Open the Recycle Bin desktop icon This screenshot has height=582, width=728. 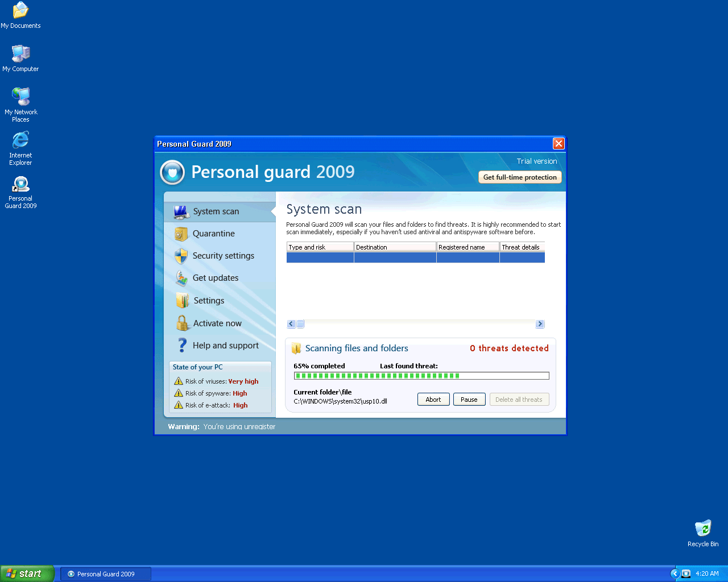coord(703,529)
